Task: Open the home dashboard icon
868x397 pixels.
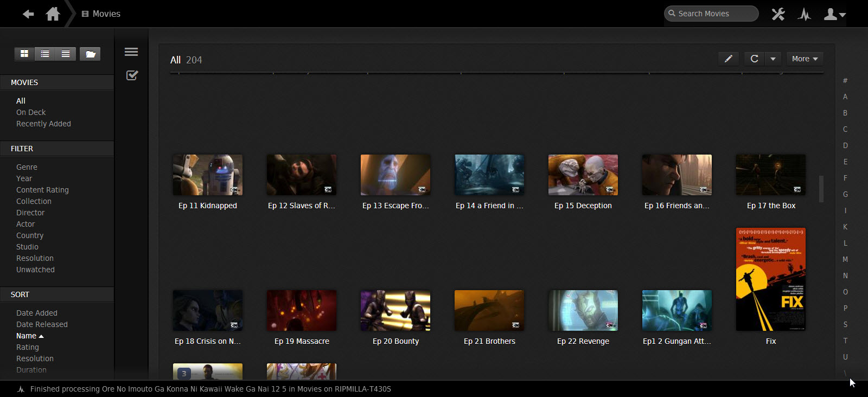Action: tap(53, 14)
